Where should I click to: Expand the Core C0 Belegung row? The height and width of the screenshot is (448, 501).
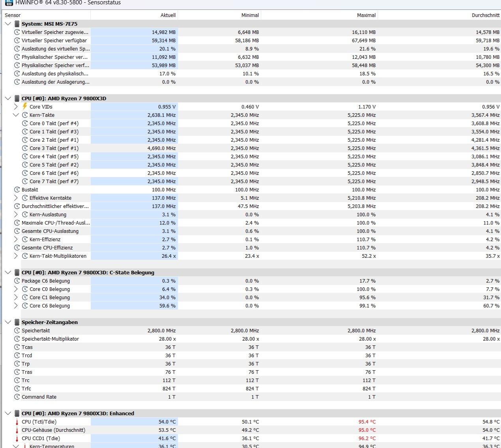16,289
